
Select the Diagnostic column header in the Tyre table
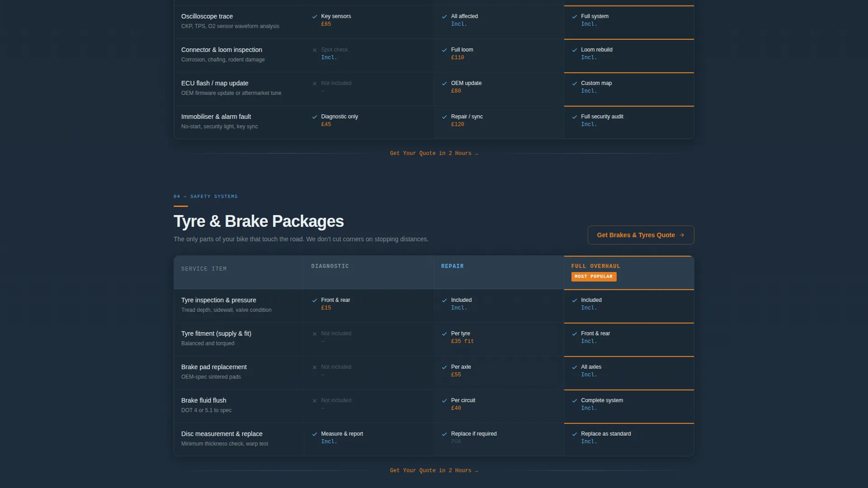pos(330,266)
